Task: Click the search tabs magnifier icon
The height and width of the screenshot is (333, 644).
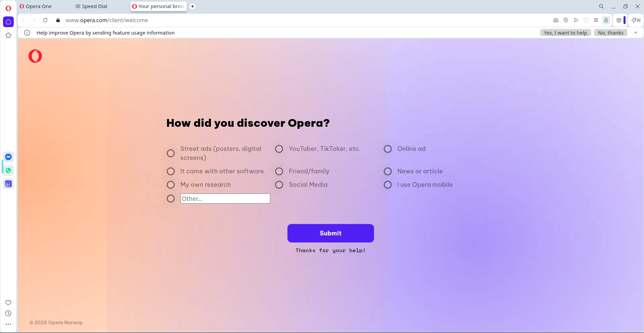Action: [x=601, y=6]
